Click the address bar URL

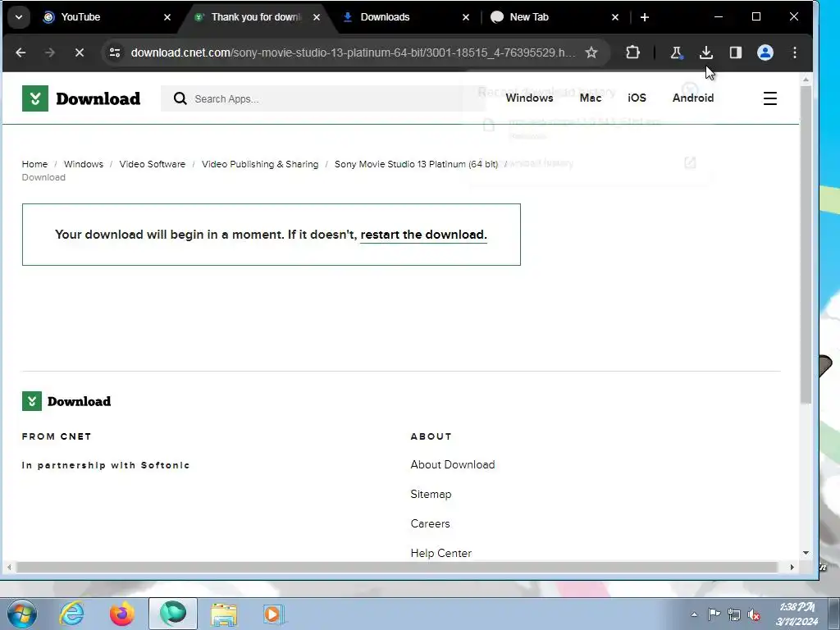click(x=353, y=52)
